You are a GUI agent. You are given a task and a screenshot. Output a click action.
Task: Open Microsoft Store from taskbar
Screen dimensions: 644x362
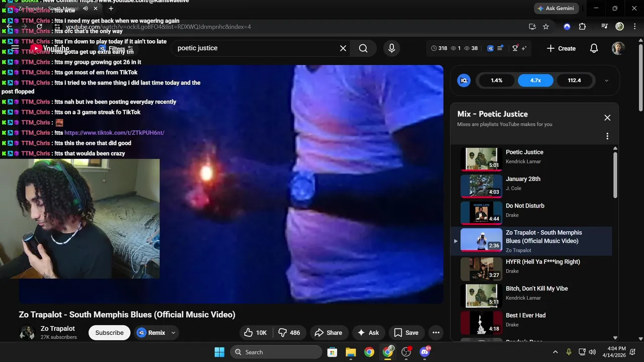click(332, 352)
